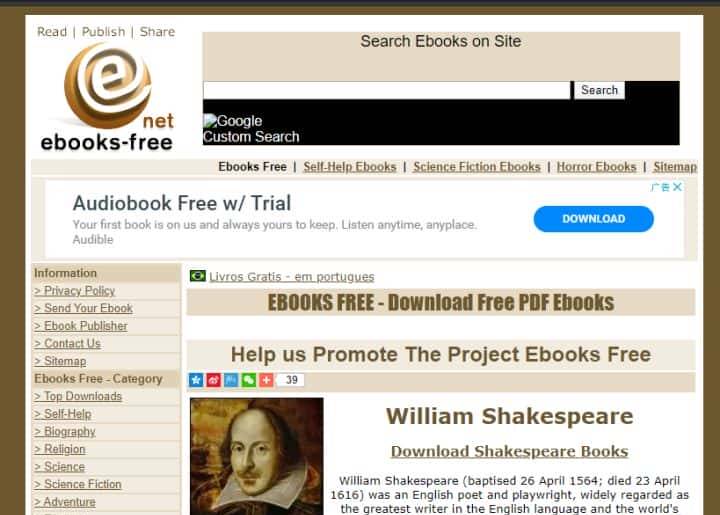Click the blue DOWNLOAD ad button
Screen dimensions: 720x515
(593, 219)
